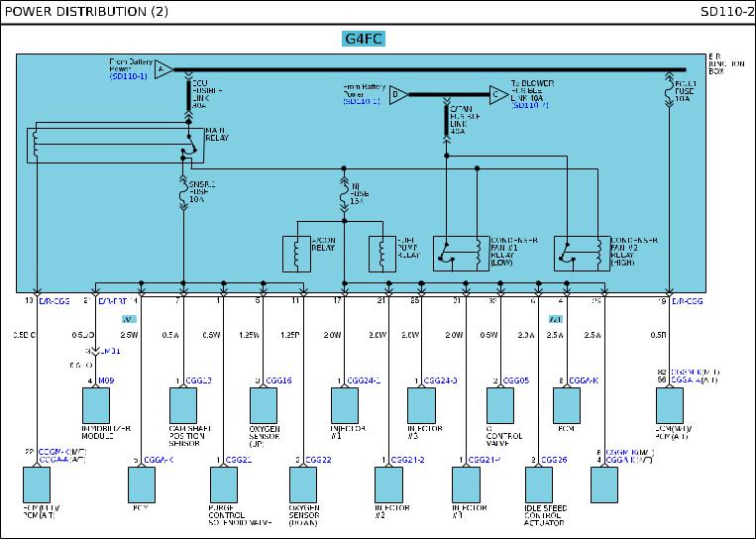Open the CGGA-K link at pin 5
Image resolution: width=756 pixels, height=539 pixels.
[x=159, y=460]
